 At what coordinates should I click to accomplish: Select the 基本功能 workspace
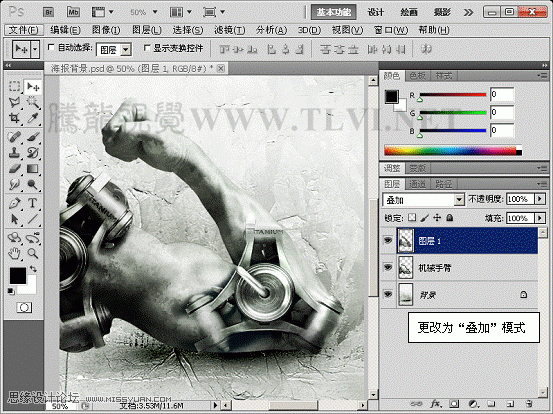tap(334, 12)
